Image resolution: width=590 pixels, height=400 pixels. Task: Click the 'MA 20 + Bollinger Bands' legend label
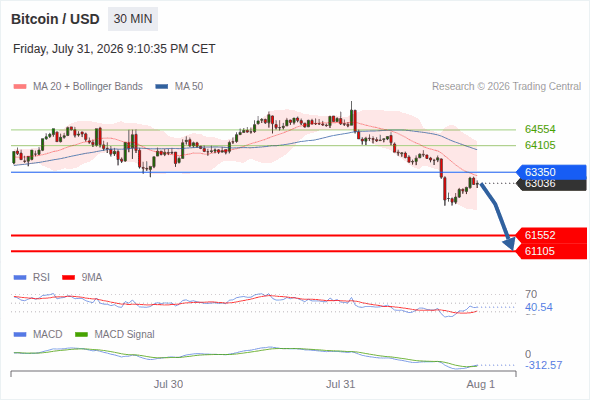tap(88, 87)
